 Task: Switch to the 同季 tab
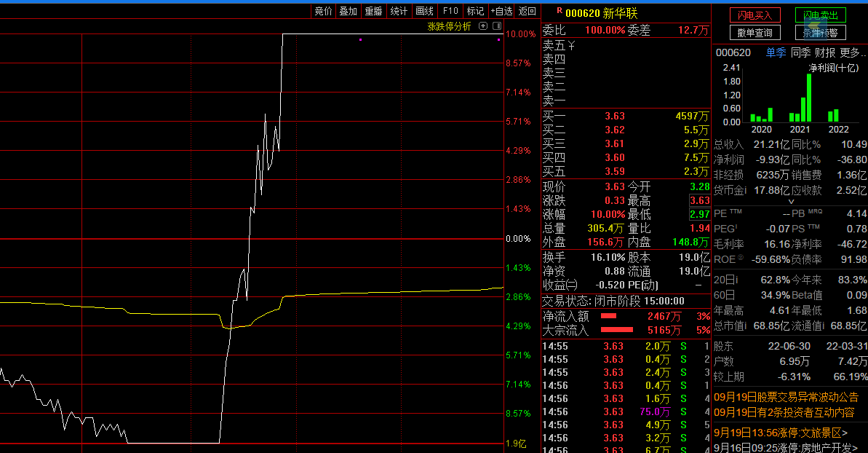800,52
